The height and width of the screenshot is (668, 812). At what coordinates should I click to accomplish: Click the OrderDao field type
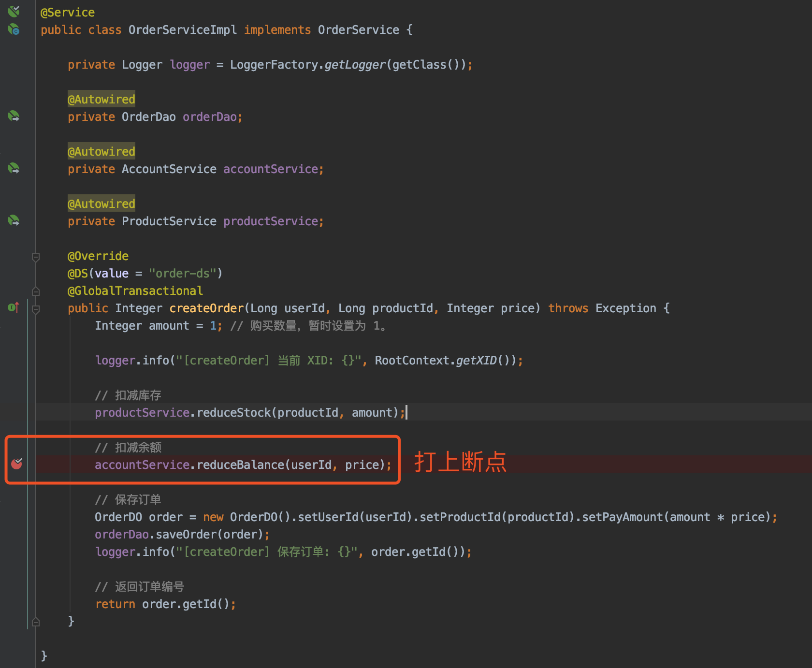149,116
